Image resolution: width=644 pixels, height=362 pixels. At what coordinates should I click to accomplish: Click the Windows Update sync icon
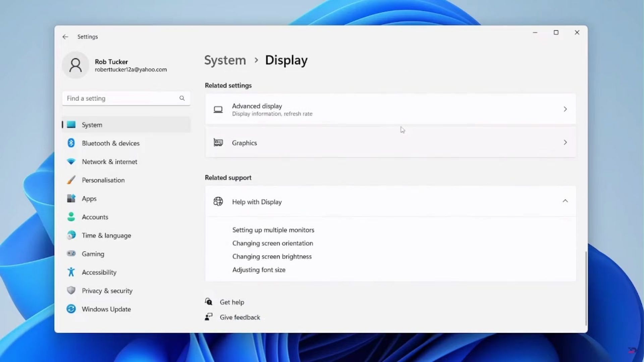pos(71,309)
